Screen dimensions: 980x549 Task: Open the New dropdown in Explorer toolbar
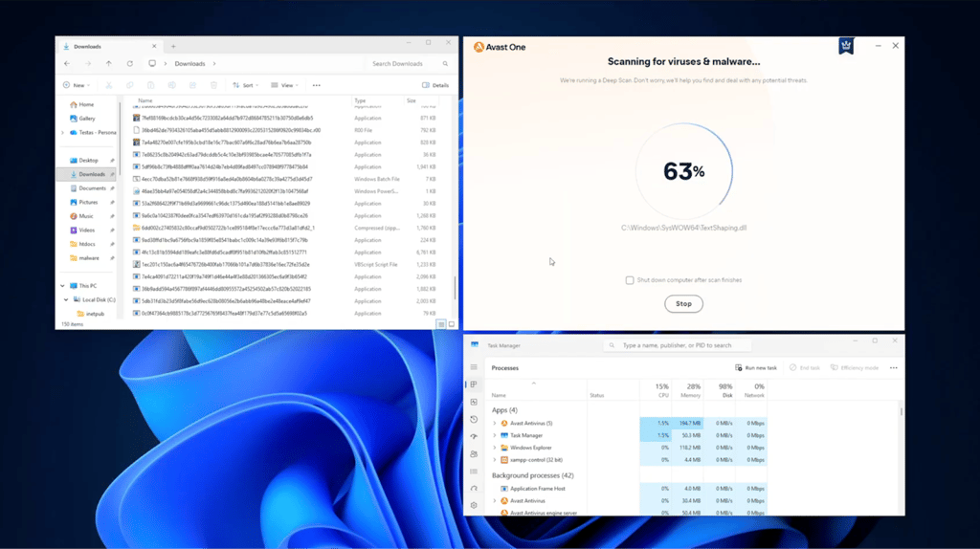(x=77, y=85)
